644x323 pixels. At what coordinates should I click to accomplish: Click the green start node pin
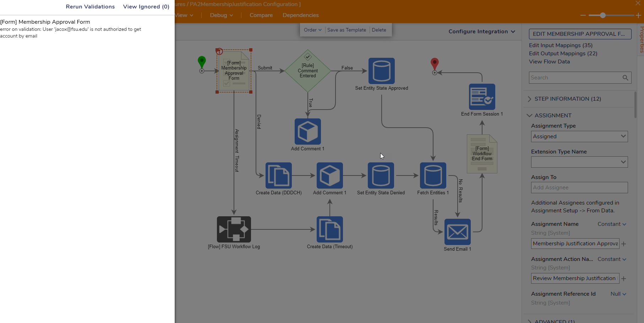(x=202, y=62)
